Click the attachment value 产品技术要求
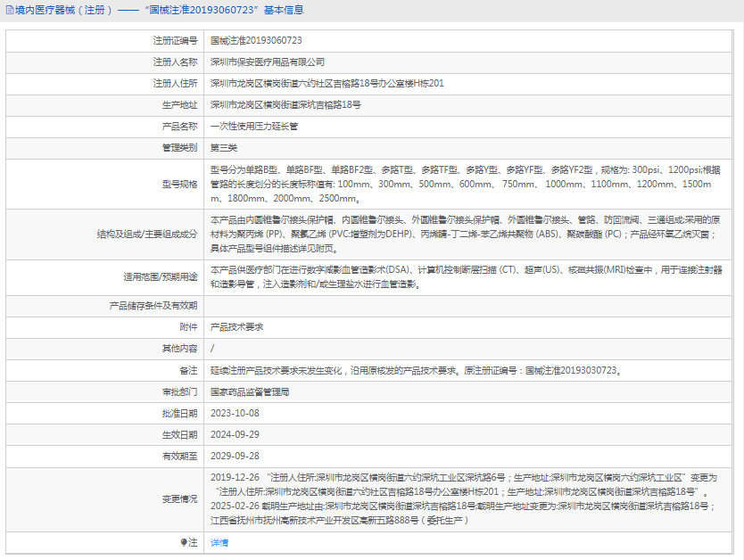Screen dimensions: 744x560 click(236, 327)
